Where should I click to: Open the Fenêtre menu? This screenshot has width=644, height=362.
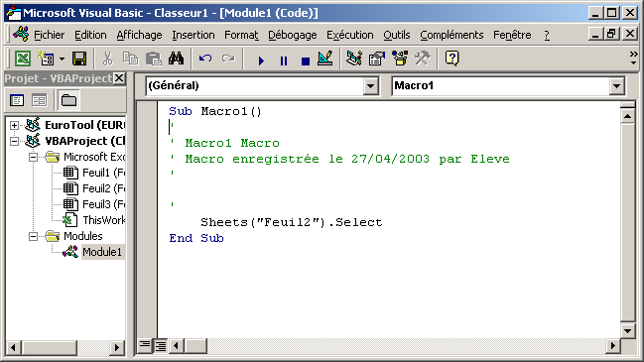pos(512,36)
